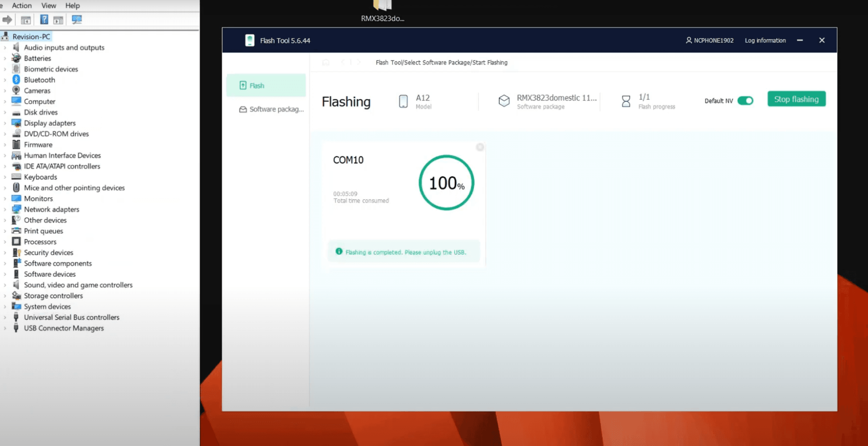The width and height of the screenshot is (868, 446).
Task: Open the Help menu in Device Manager
Action: (72, 6)
